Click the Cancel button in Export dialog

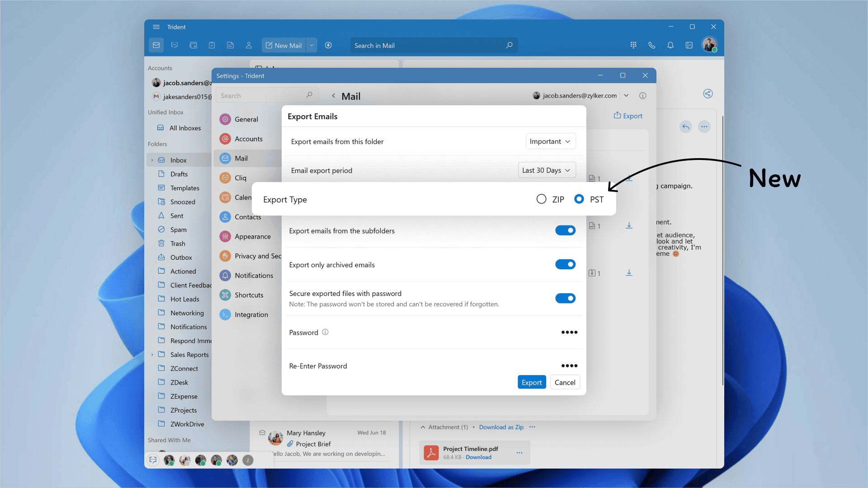click(565, 382)
